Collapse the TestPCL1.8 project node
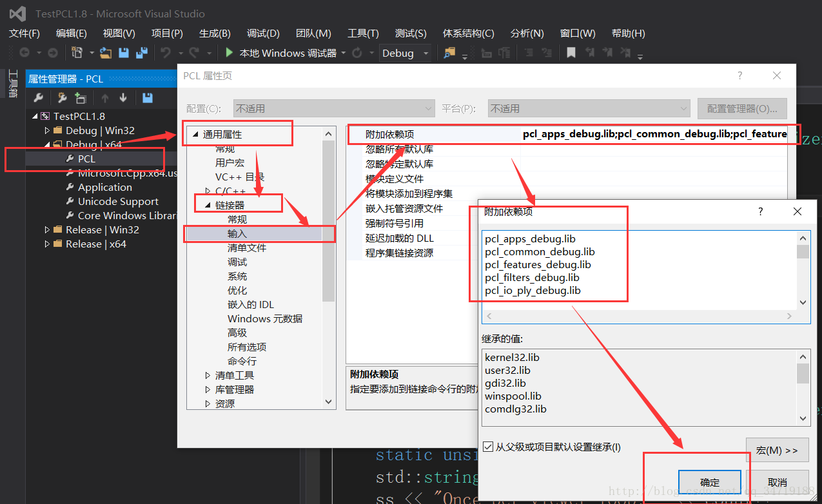Viewport: 822px width, 504px height. [35, 116]
